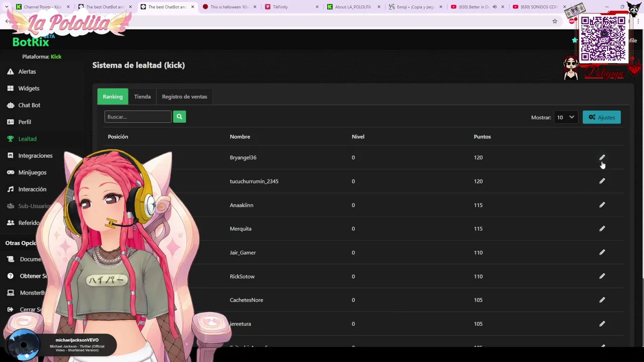Screen dimensions: 644x362
Task: Sort by the Nivel column header
Action: point(358,137)
